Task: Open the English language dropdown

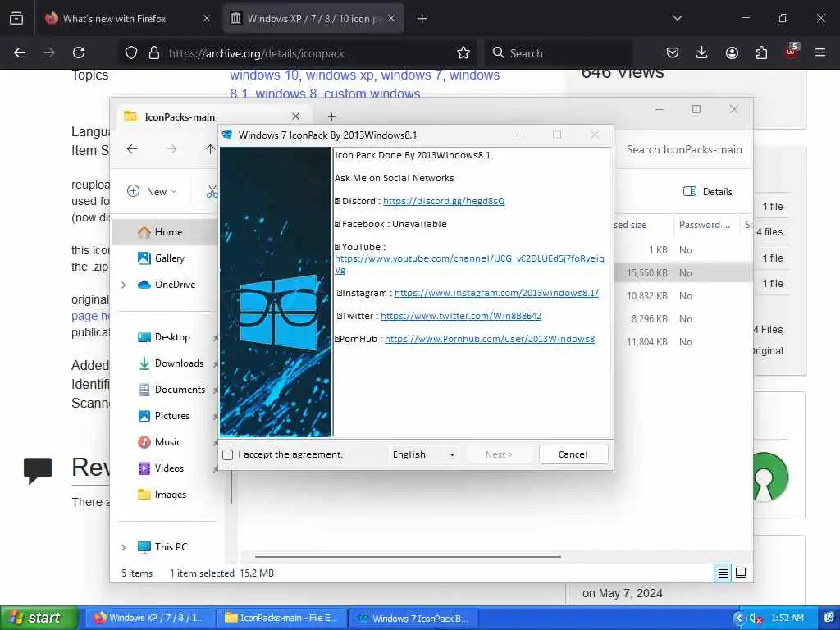Action: pyautogui.click(x=423, y=454)
